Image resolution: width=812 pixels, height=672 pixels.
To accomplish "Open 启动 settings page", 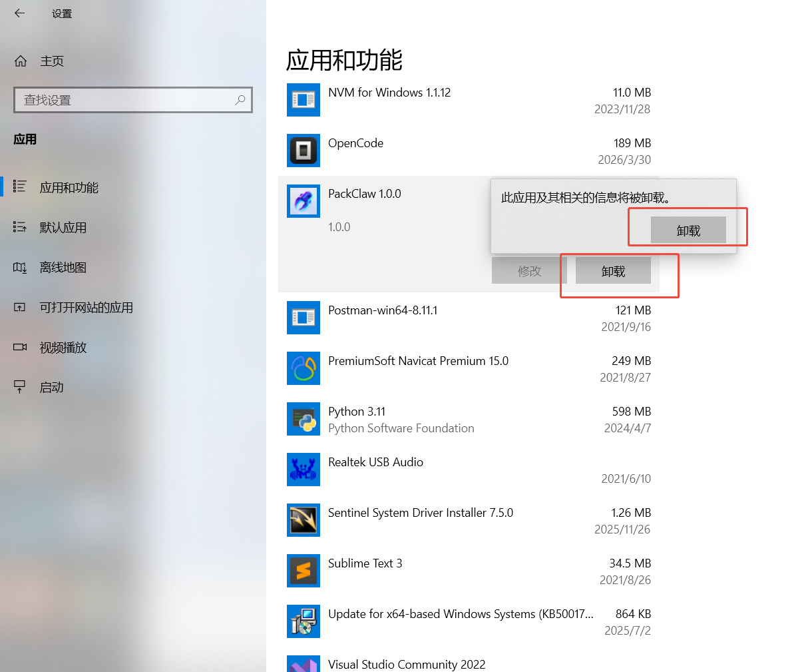I will click(52, 388).
